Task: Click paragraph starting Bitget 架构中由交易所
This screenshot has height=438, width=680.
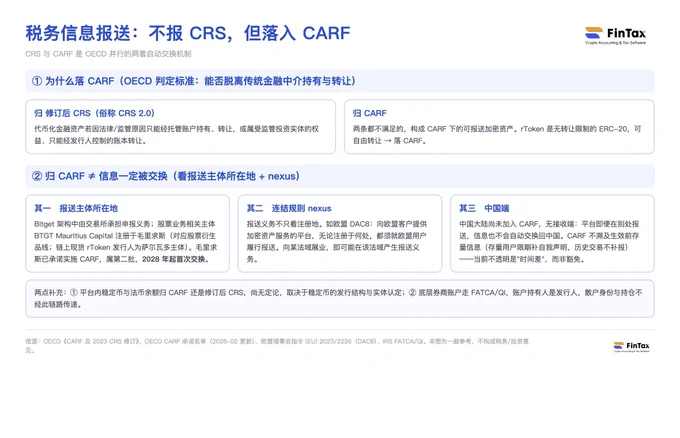Action: pyautogui.click(x=125, y=242)
